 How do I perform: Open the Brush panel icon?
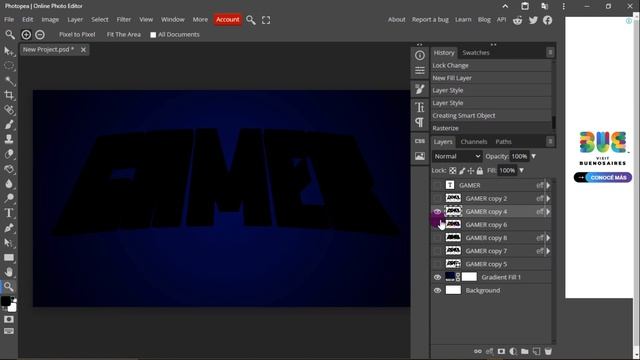420,89
